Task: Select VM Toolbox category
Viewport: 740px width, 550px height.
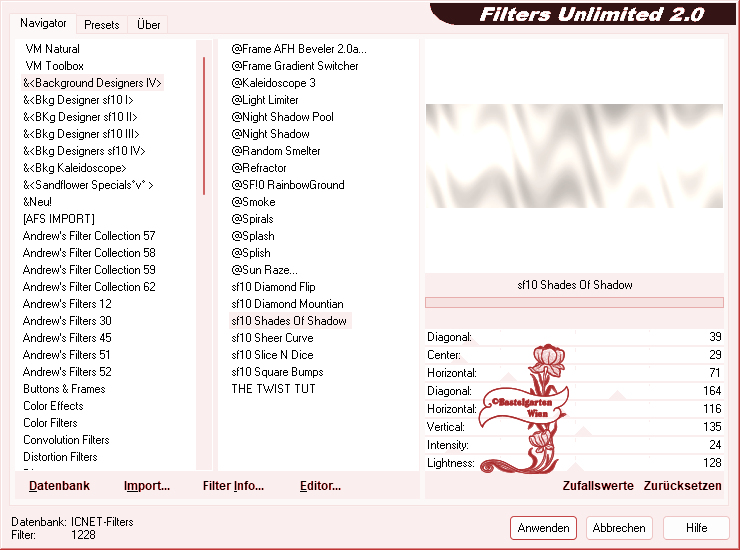Action: point(54,66)
